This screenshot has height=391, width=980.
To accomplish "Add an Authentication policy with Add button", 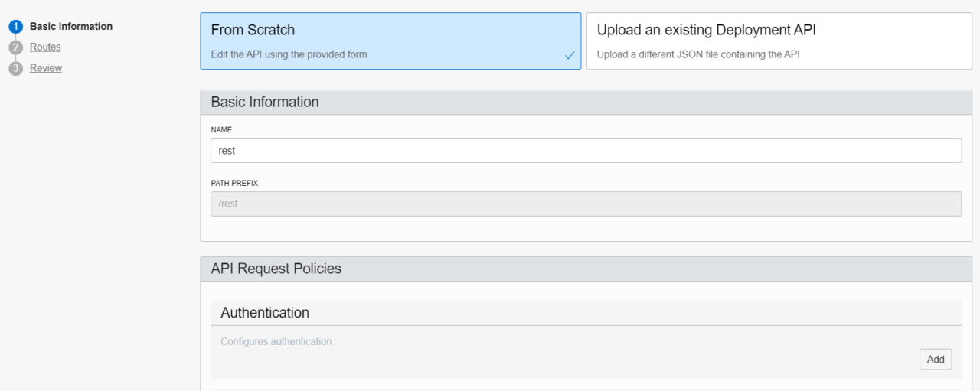I will (936, 359).
